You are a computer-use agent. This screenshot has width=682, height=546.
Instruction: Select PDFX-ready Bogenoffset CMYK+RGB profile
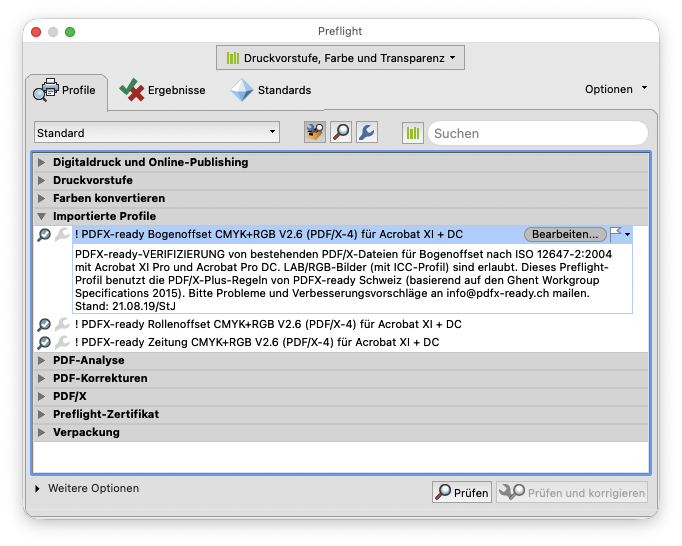(x=269, y=234)
